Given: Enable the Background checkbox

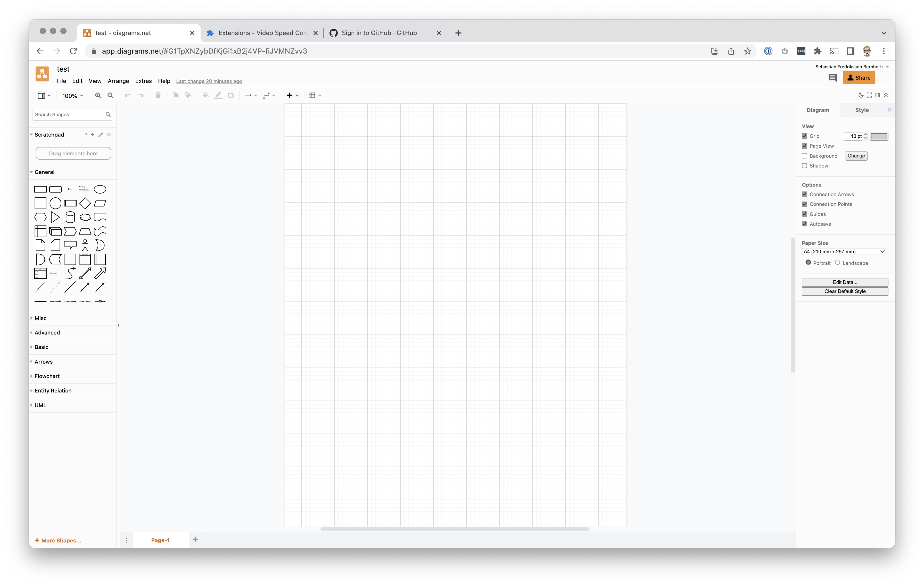Looking at the screenshot, I should (x=805, y=156).
